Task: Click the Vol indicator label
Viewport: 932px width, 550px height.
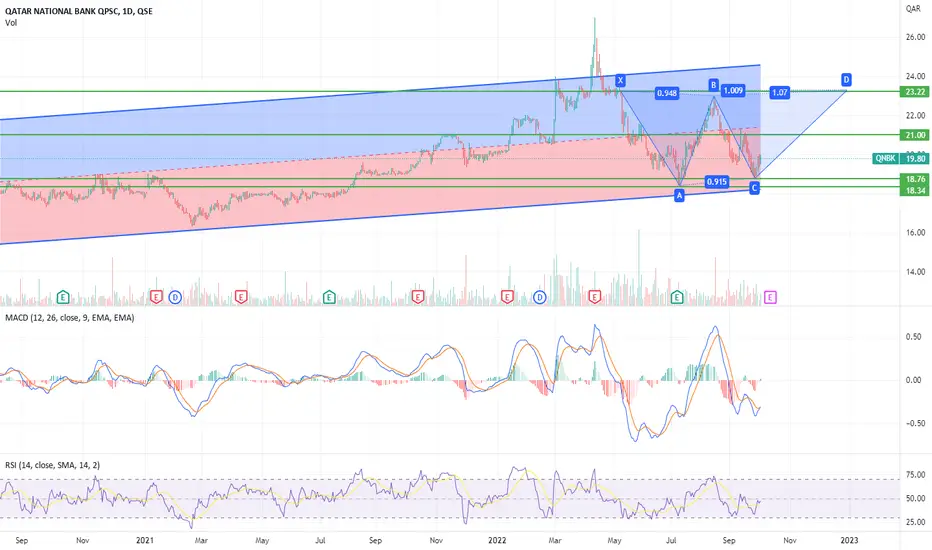Action: click(x=11, y=23)
